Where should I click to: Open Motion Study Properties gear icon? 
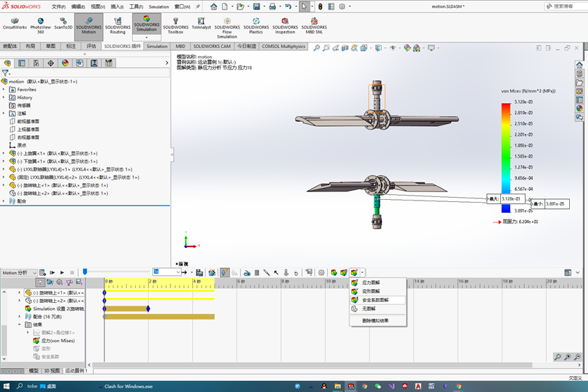321,273
